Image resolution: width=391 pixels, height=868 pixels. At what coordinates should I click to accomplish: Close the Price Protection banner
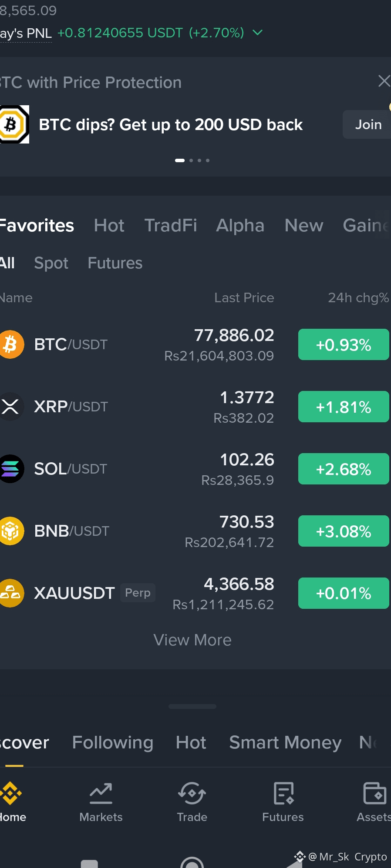[x=384, y=81]
